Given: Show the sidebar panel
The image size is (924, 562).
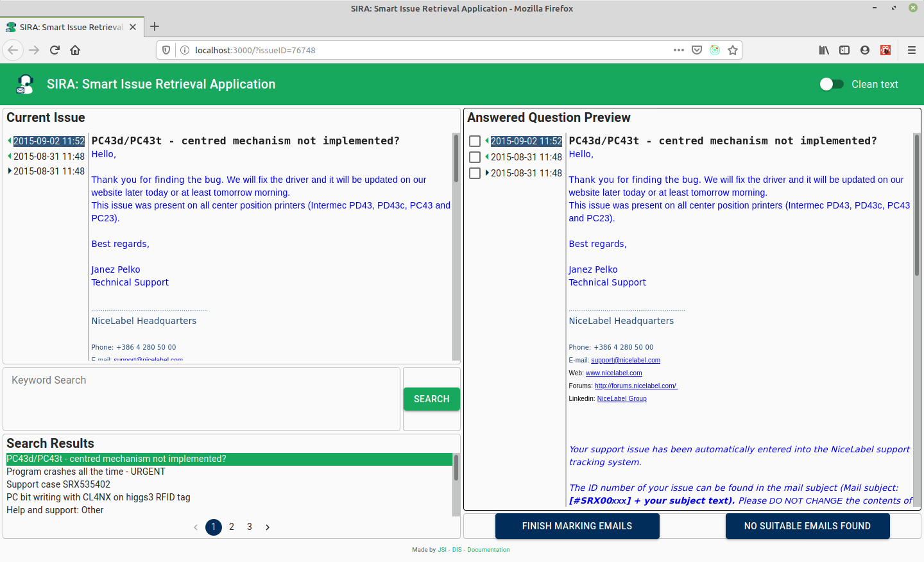Looking at the screenshot, I should pyautogui.click(x=844, y=50).
